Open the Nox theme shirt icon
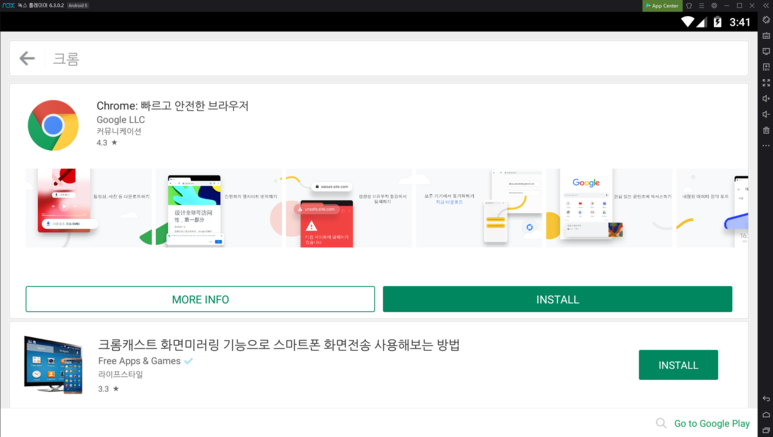 tap(689, 5)
